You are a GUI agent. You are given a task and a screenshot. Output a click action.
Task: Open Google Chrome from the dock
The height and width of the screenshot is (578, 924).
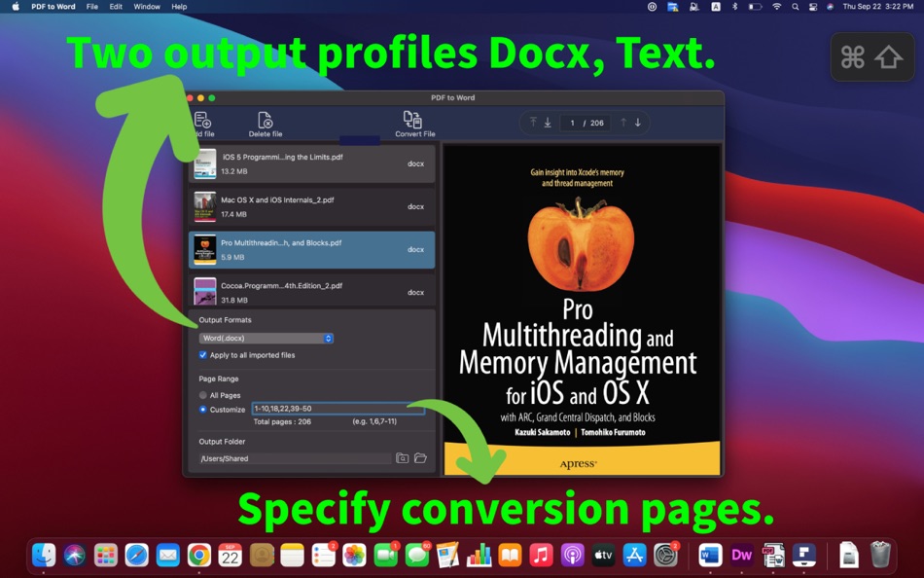[x=199, y=555]
